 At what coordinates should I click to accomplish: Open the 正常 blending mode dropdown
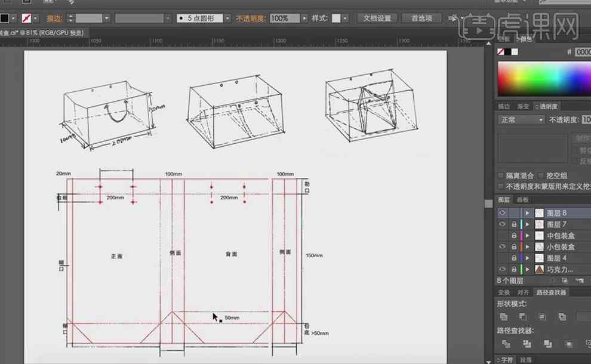click(521, 120)
